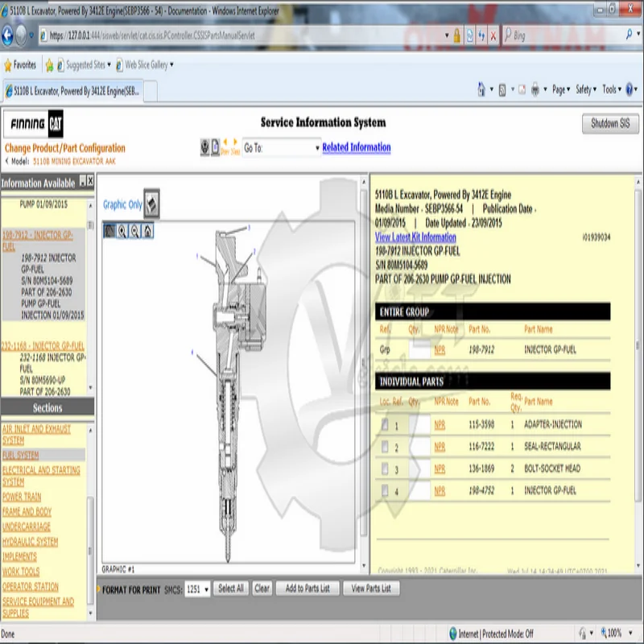The width and height of the screenshot is (644, 644).
Task: Click the Shutdown SIS button
Action: pos(610,123)
